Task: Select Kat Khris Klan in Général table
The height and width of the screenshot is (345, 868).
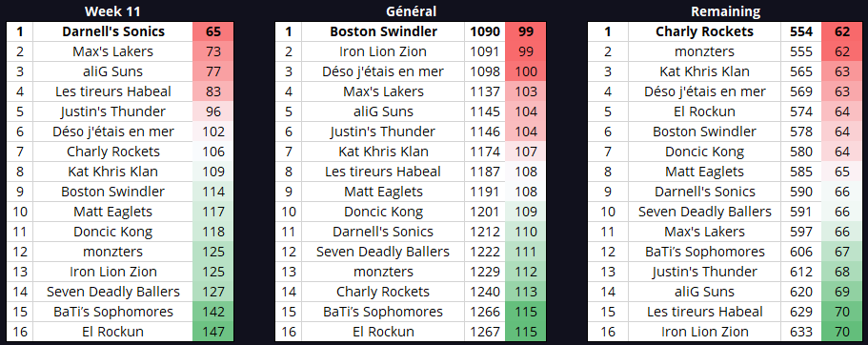Action: pyautogui.click(x=383, y=152)
